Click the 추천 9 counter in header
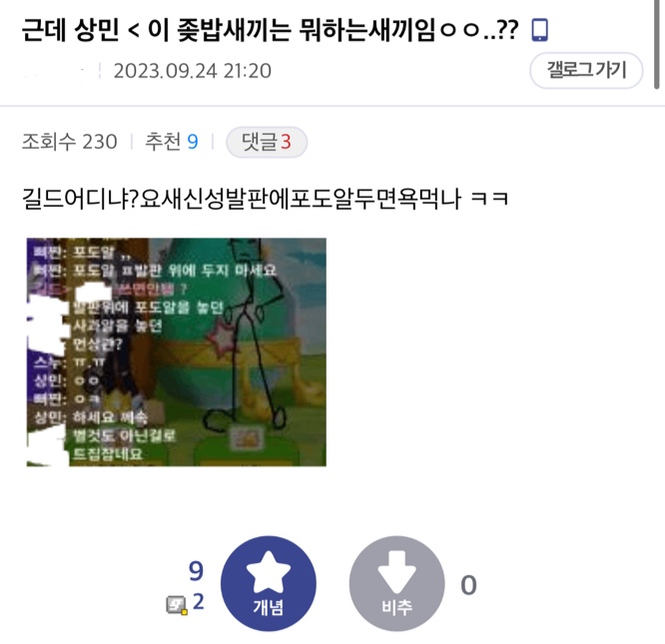This screenshot has height=644, width=665. click(172, 142)
